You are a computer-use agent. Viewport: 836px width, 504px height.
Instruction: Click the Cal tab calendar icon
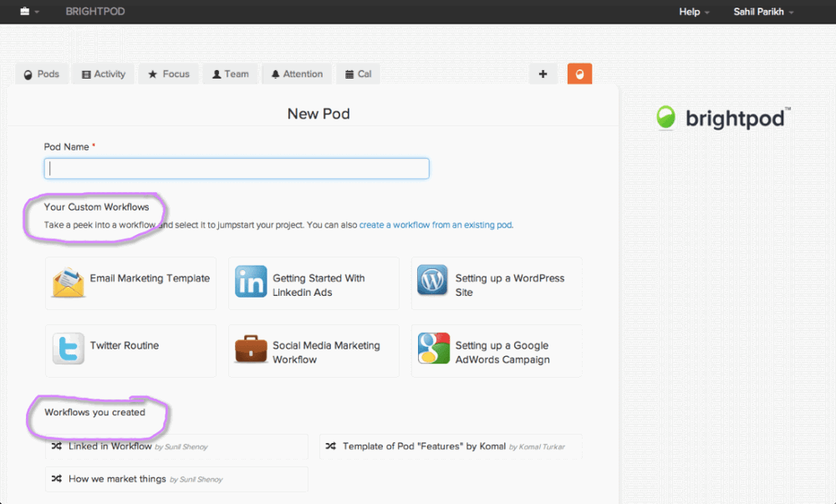tap(349, 74)
